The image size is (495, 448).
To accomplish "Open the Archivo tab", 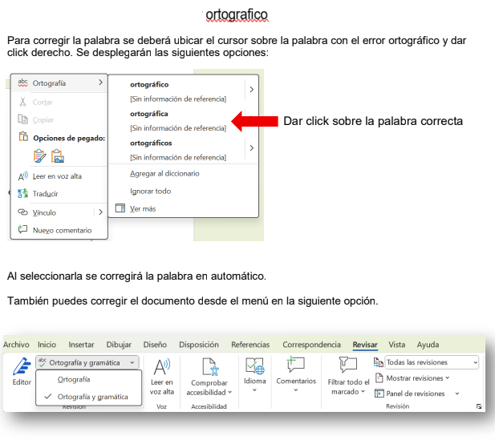I will tap(16, 345).
